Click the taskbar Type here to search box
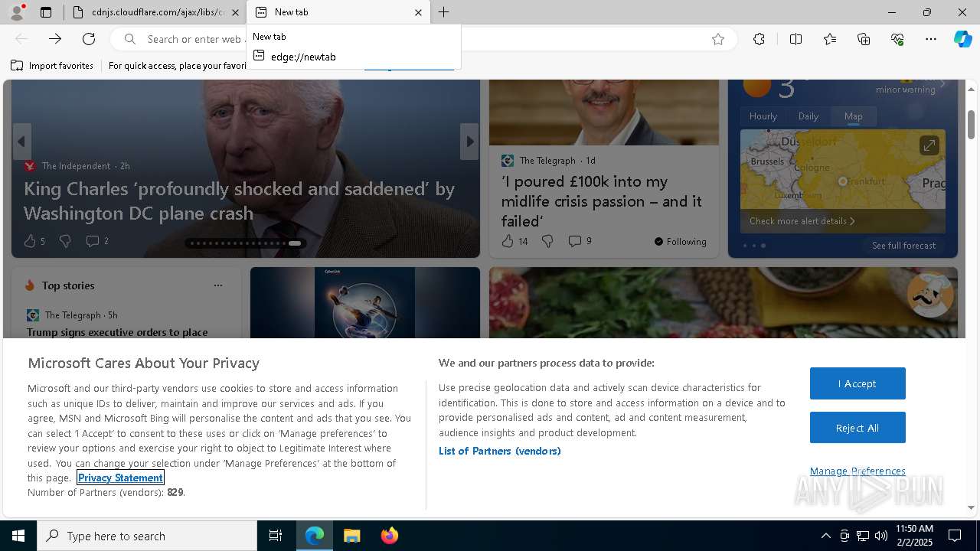This screenshot has width=980, height=551. click(147, 536)
